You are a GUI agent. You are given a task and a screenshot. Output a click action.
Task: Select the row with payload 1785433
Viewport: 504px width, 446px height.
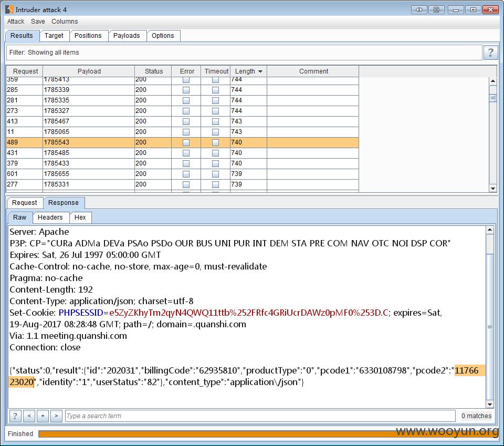point(182,163)
